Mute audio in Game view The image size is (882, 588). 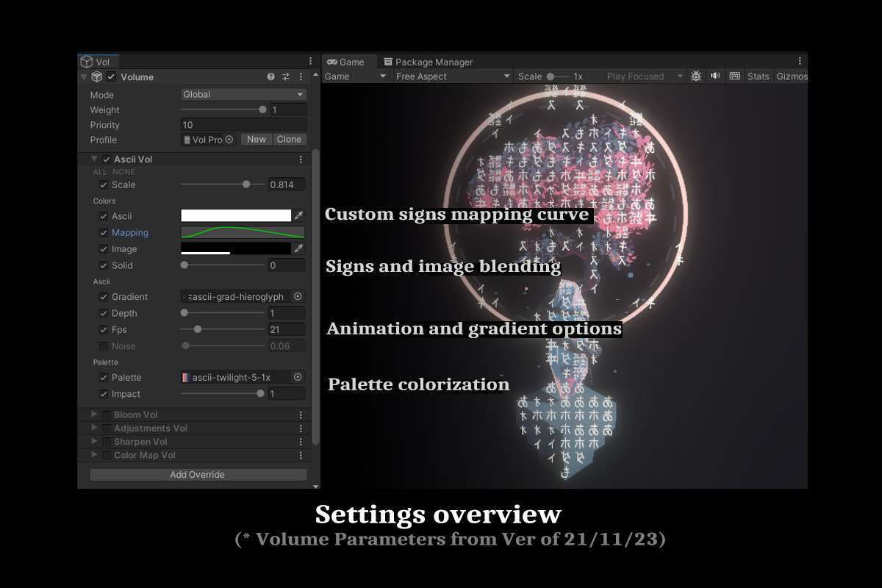coord(714,76)
